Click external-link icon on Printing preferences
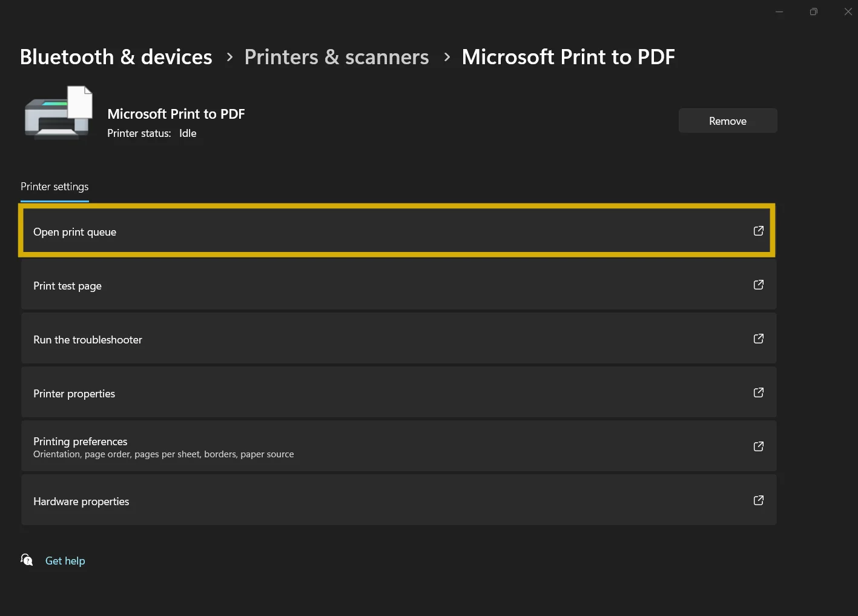This screenshot has width=858, height=616. (x=758, y=446)
